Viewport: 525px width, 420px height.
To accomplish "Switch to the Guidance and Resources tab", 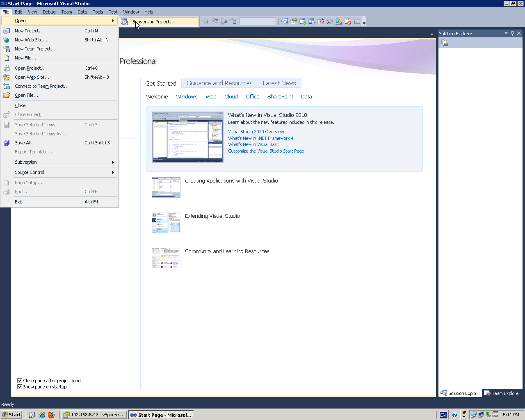I will (x=219, y=83).
